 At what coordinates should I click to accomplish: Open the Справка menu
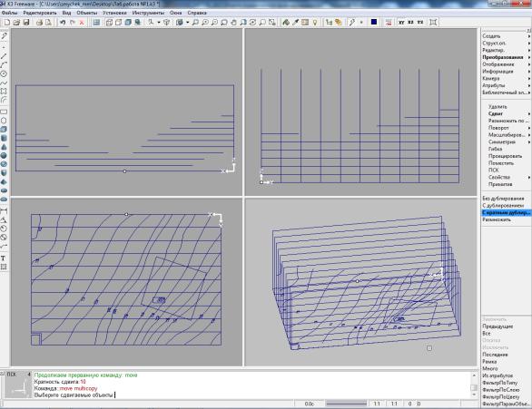pos(197,13)
